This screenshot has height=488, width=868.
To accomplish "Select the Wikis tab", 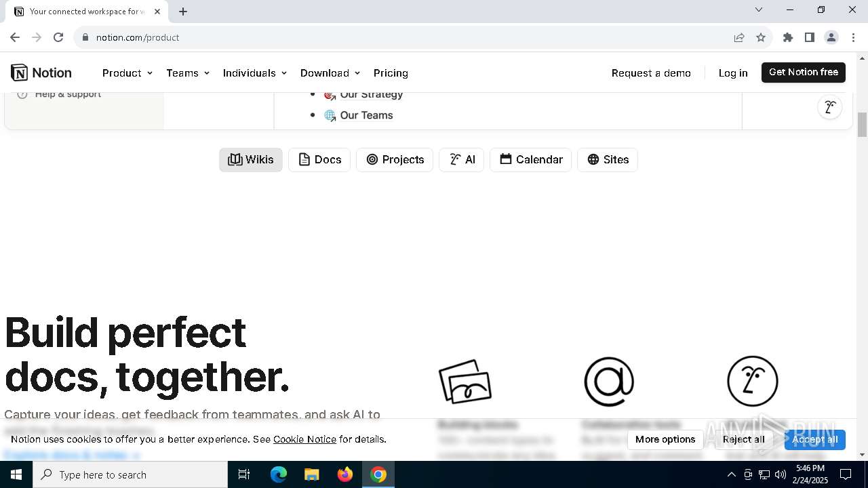I will (x=251, y=159).
